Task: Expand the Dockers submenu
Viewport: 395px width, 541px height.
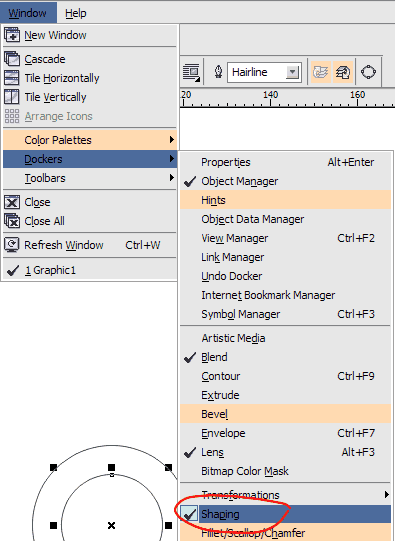Action: click(x=90, y=159)
